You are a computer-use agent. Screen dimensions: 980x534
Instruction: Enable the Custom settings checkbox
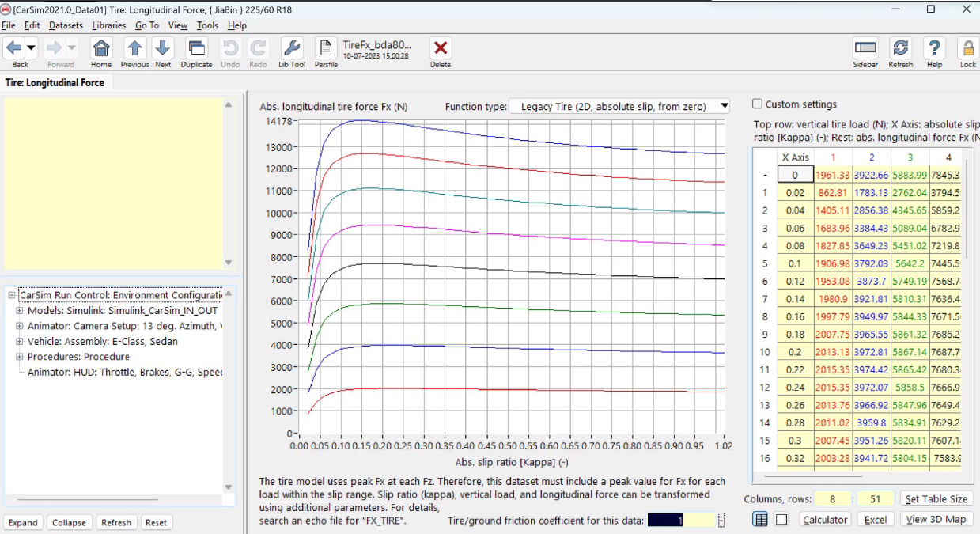click(x=757, y=104)
